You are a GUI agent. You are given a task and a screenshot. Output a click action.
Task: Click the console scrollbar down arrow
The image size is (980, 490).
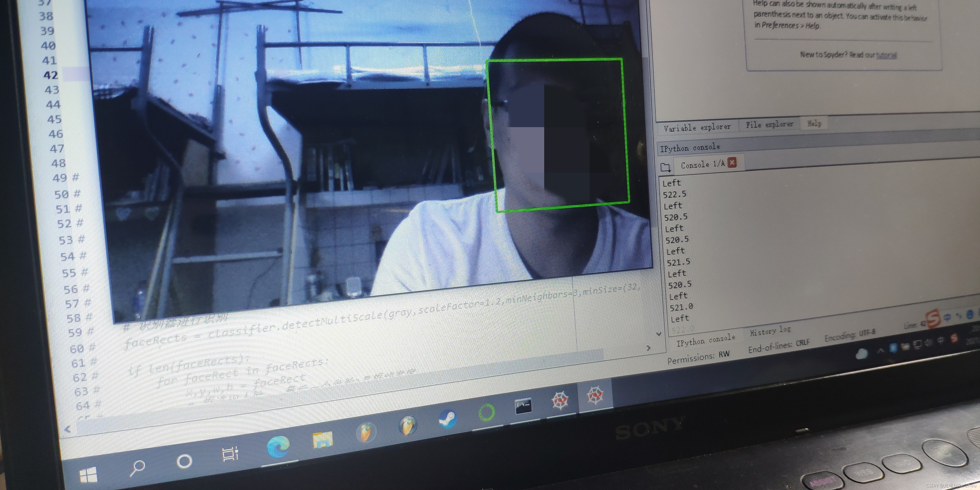coord(659,334)
